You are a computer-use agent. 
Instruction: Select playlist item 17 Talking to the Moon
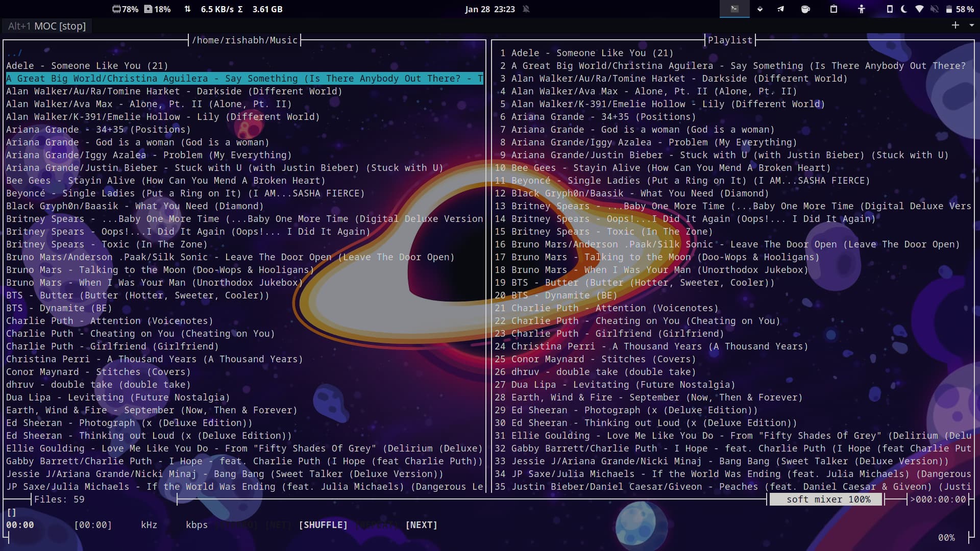657,257
